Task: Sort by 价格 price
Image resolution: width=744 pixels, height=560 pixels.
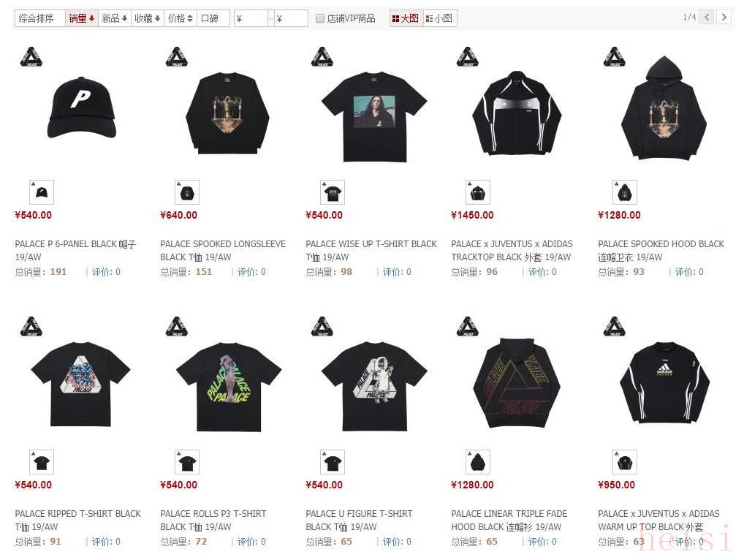Action: coord(181,18)
